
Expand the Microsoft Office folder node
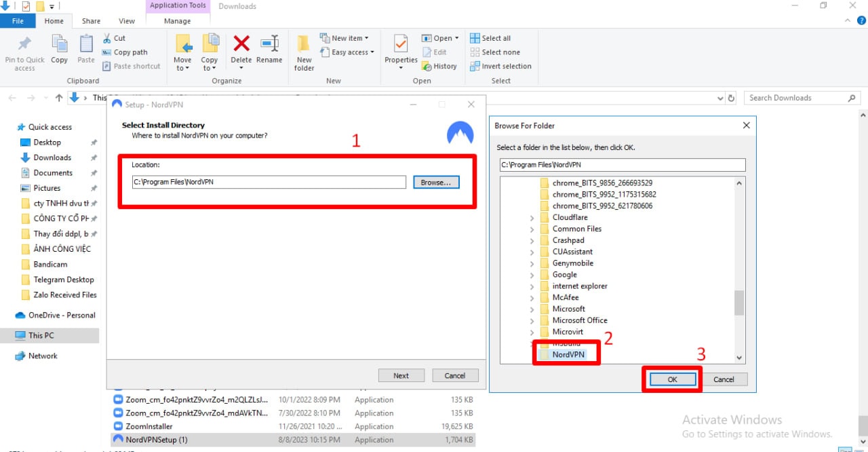(x=532, y=320)
